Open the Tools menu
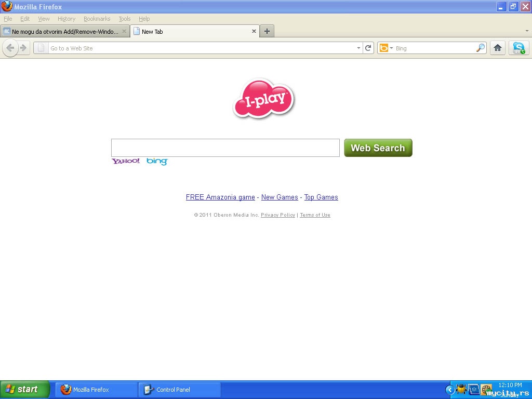The width and height of the screenshot is (532, 399). (x=125, y=19)
